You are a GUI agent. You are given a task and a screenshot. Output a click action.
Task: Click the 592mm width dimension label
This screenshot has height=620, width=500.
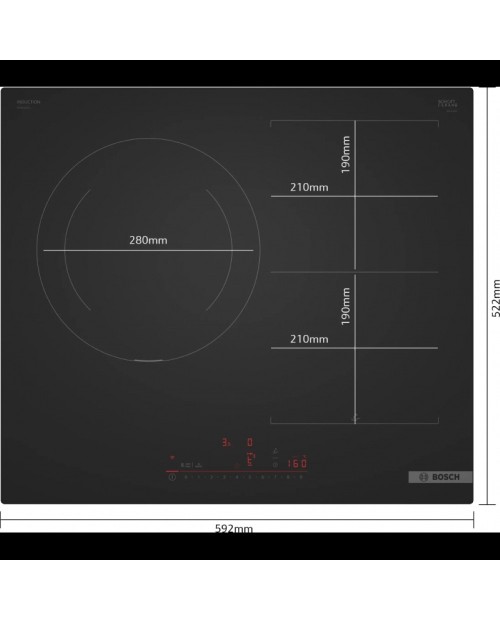[x=234, y=528]
